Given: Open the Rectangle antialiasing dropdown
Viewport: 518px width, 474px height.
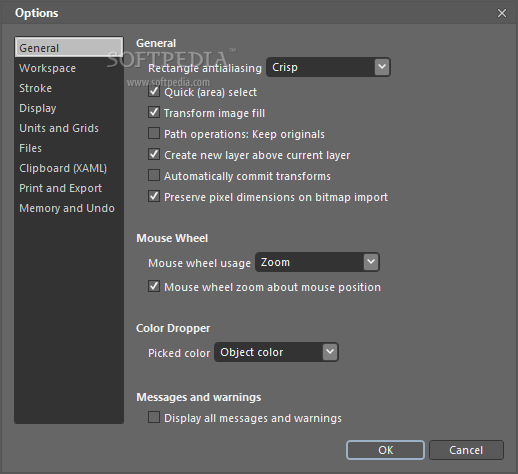Looking at the screenshot, I should tap(328, 67).
